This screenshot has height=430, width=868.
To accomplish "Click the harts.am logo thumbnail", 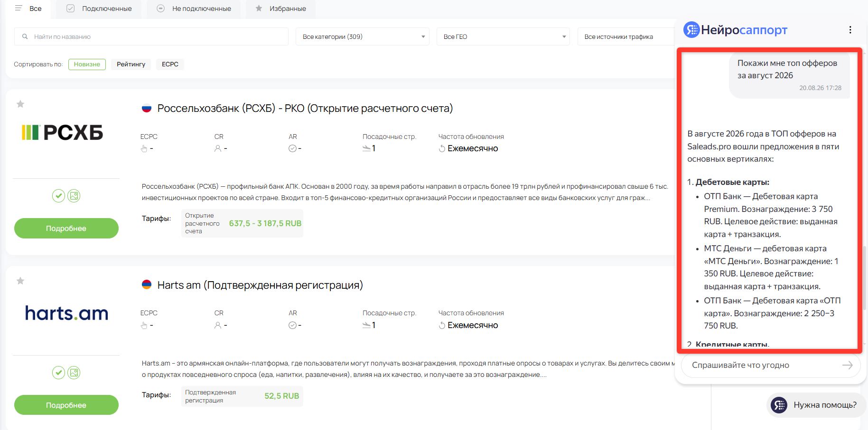I will click(66, 313).
